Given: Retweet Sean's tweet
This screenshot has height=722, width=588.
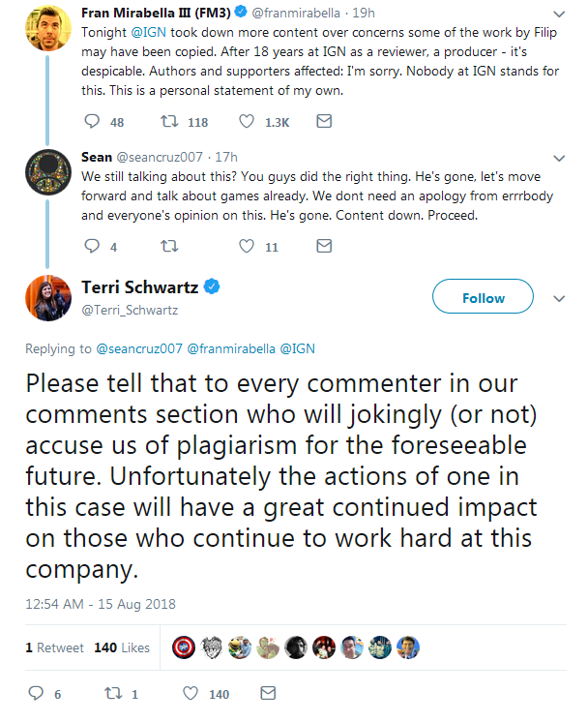Looking at the screenshot, I should point(169,246).
